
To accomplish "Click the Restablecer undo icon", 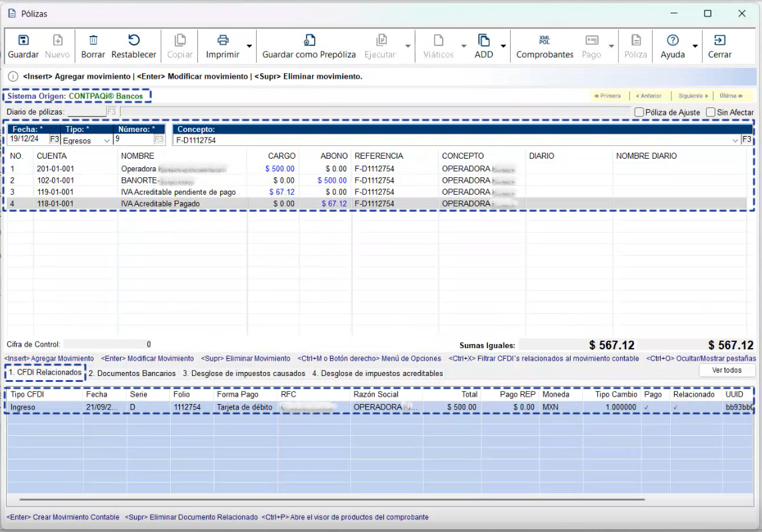I will tap(133, 41).
